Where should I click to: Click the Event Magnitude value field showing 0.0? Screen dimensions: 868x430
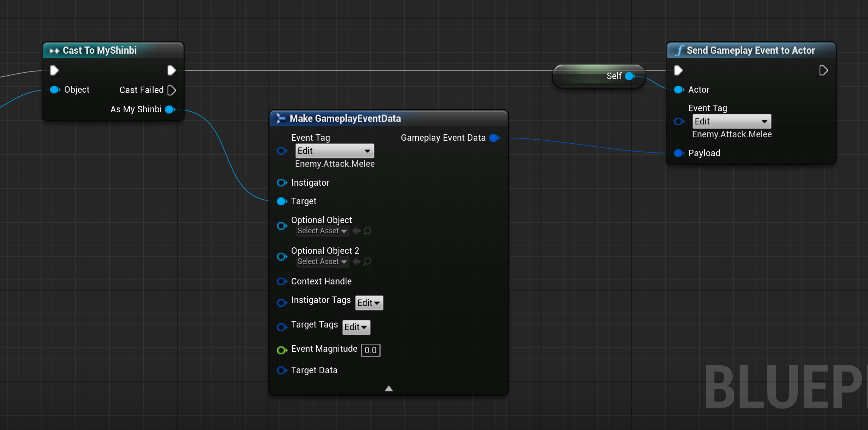(370, 350)
